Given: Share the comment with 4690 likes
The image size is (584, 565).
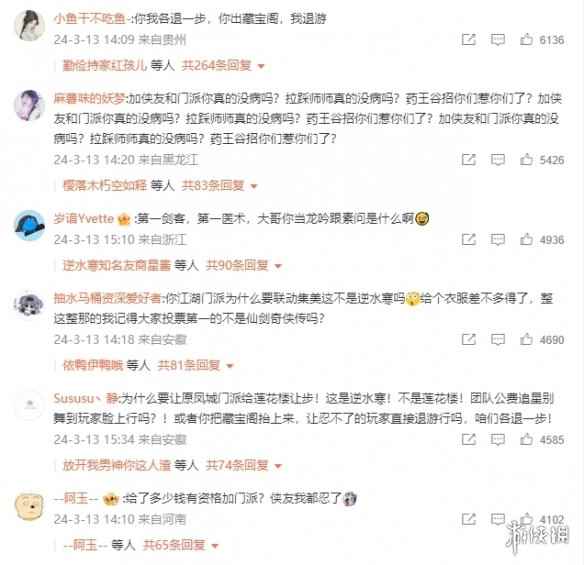Looking at the screenshot, I should pos(469,339).
